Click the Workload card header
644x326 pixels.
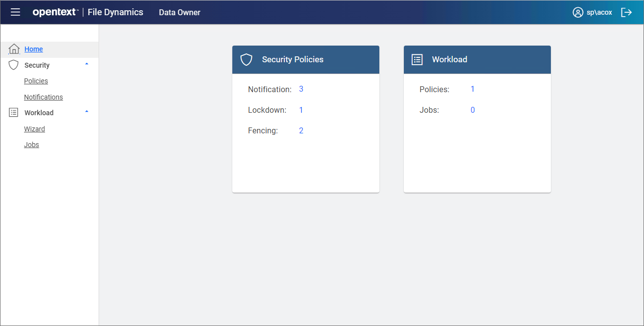477,59
